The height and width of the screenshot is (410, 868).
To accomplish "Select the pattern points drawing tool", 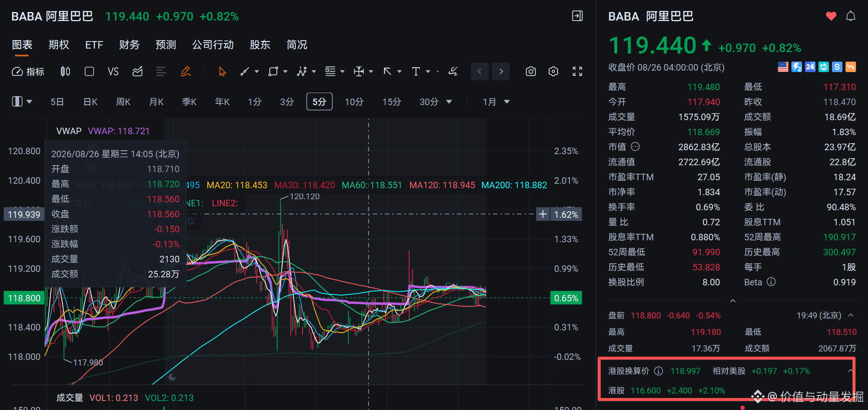I will (301, 72).
